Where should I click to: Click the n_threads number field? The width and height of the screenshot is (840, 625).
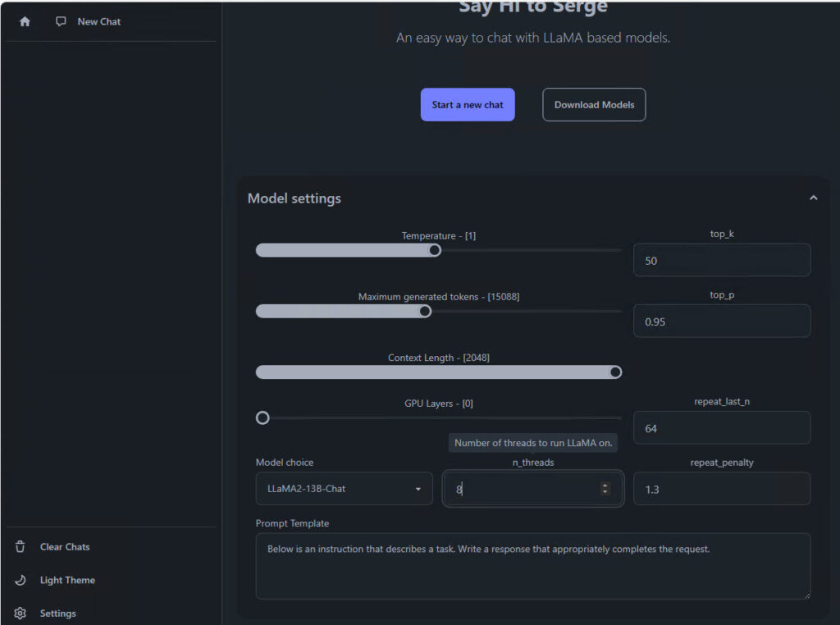pos(532,488)
